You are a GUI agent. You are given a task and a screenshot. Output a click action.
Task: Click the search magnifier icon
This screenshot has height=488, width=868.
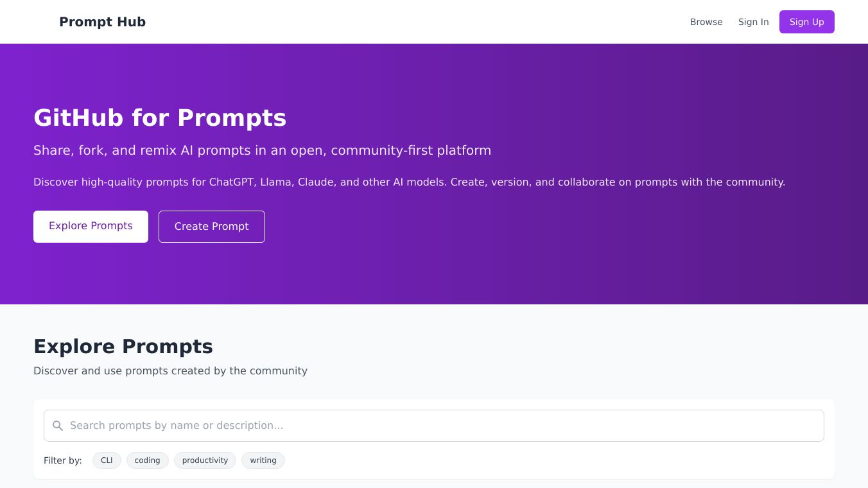click(58, 426)
